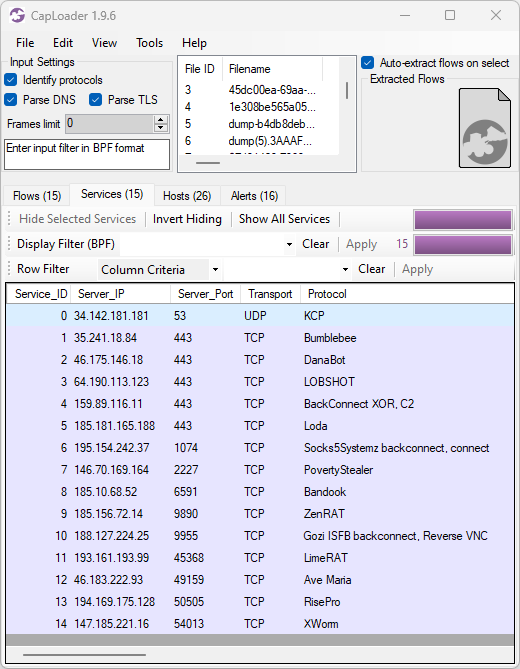
Task: Open the Alerts (16) tab
Action: click(254, 196)
